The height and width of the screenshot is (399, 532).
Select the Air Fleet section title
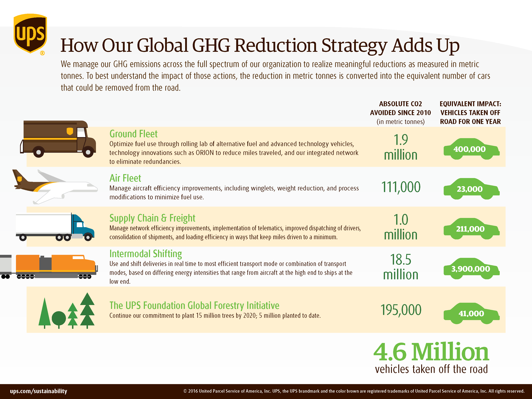click(125, 178)
